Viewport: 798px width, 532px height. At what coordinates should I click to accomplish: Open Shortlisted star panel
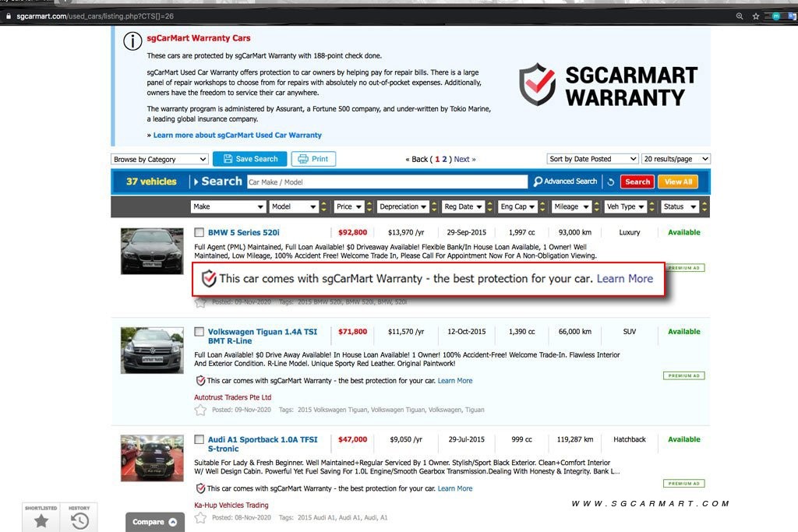coord(41,517)
